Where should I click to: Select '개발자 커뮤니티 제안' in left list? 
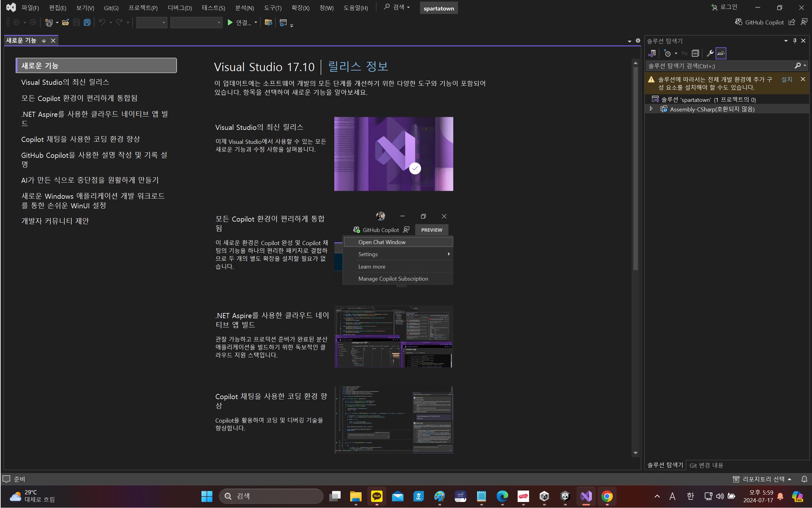(55, 221)
